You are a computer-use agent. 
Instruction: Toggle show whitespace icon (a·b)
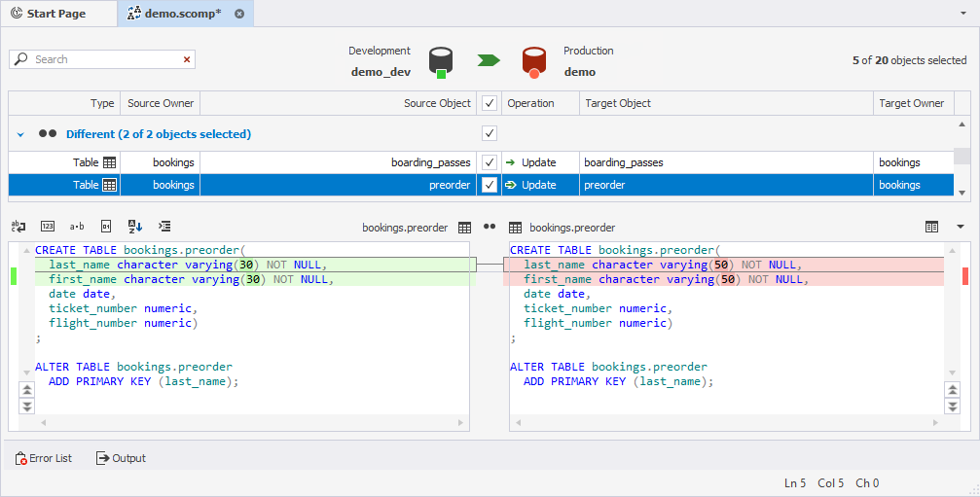point(77,226)
